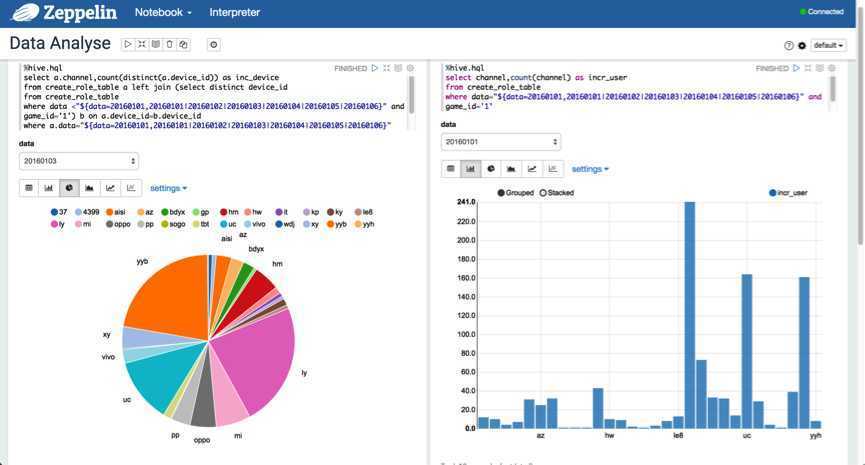Select pie chart view in left paragraph

(69, 188)
